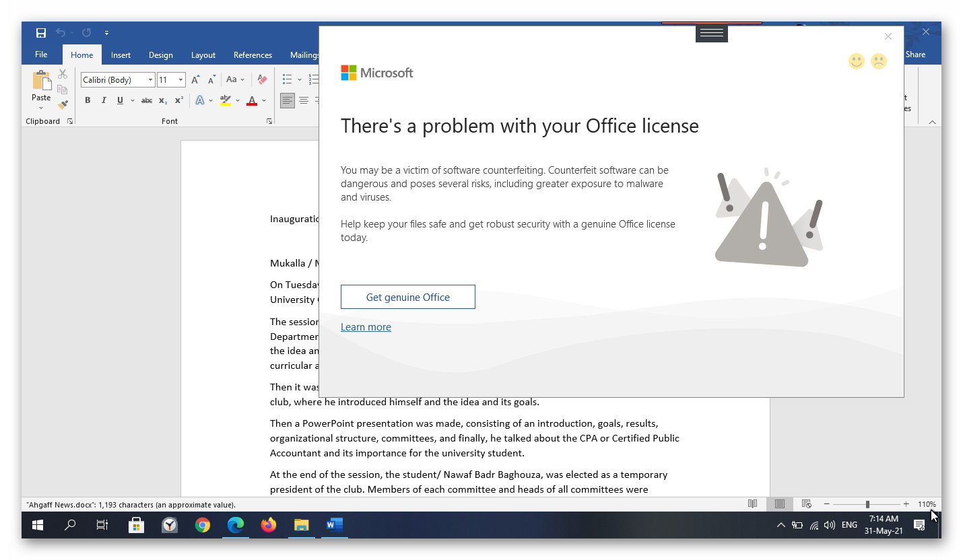This screenshot has width=963, height=560.
Task: Open the File menu tab
Action: coord(41,55)
